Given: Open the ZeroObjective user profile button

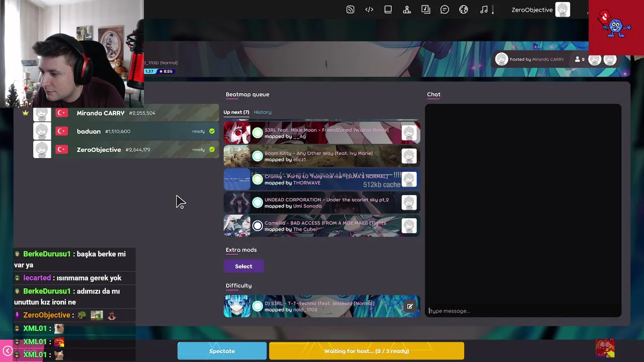Looking at the screenshot, I should click(x=540, y=10).
